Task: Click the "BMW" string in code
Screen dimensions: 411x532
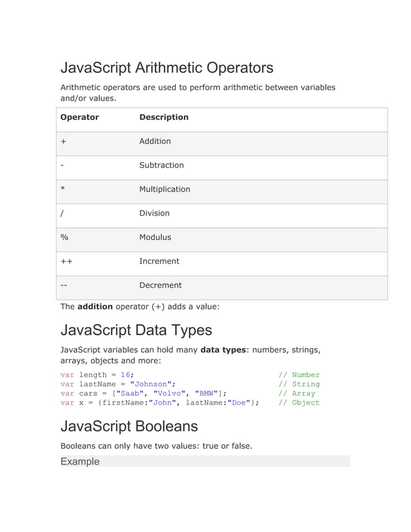Action: 206,394
